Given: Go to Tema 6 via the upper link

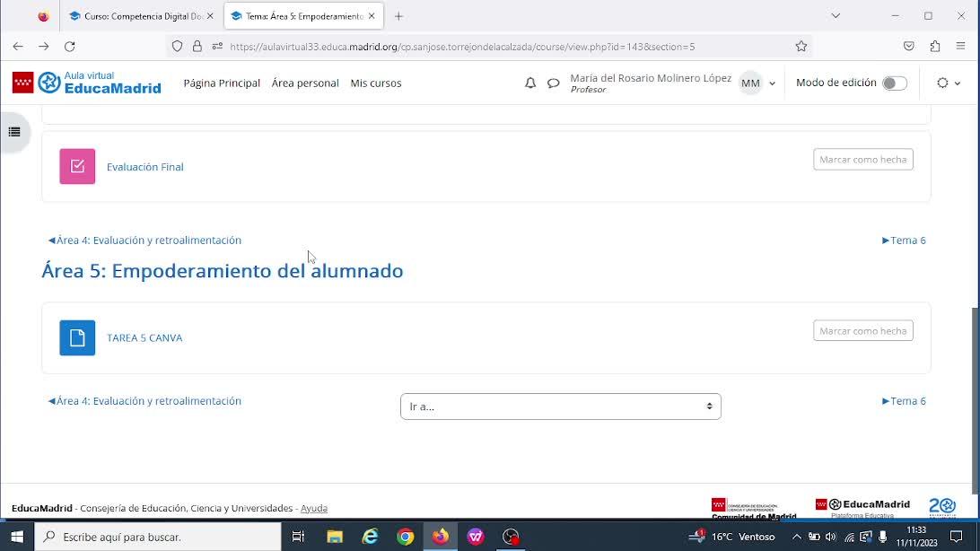Looking at the screenshot, I should pos(904,241).
